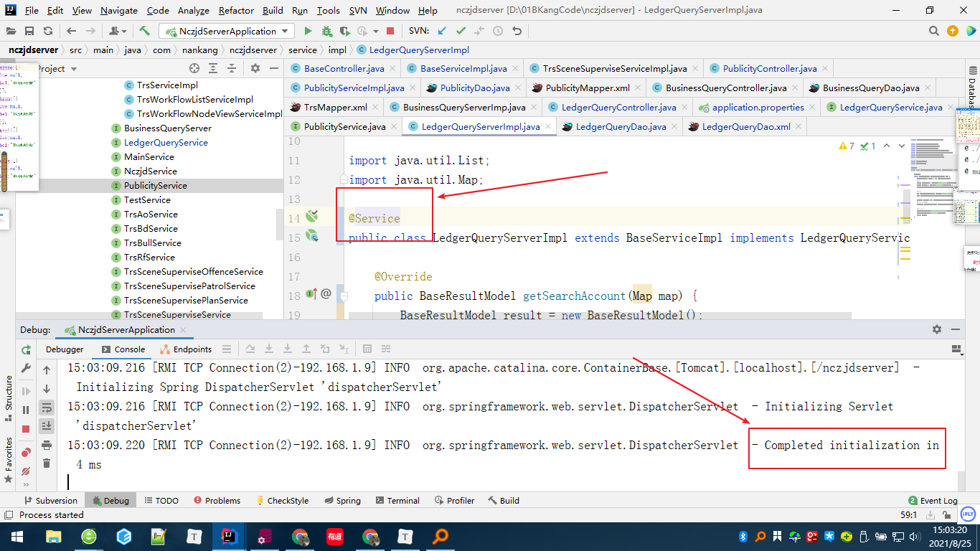Open the Terminal tool window
The image size is (980, 551).
click(397, 501)
